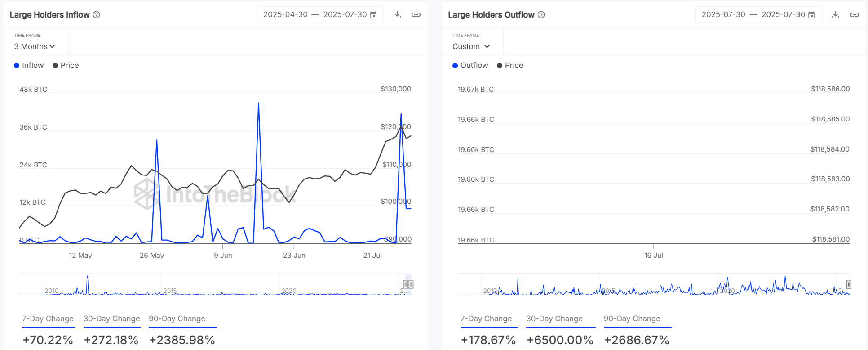Screen dimensions: 868x350
Task: Open calendar icon in Outflow date range
Action: point(811,15)
